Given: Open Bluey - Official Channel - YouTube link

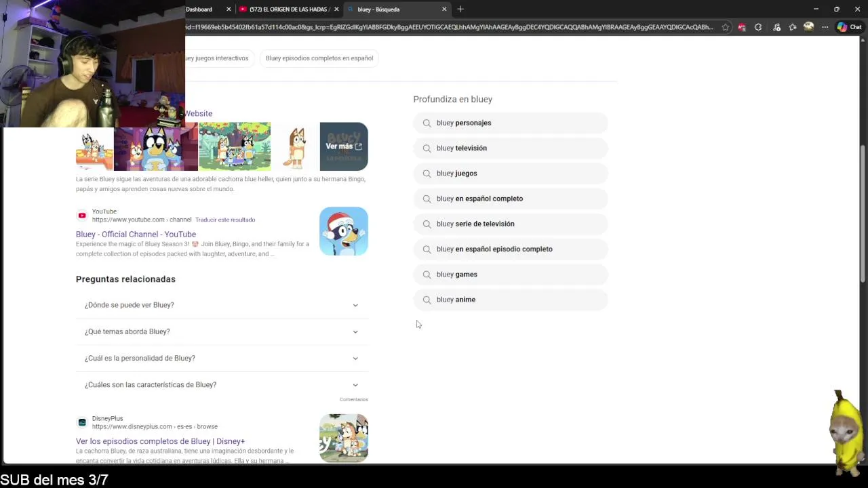Looking at the screenshot, I should point(136,235).
